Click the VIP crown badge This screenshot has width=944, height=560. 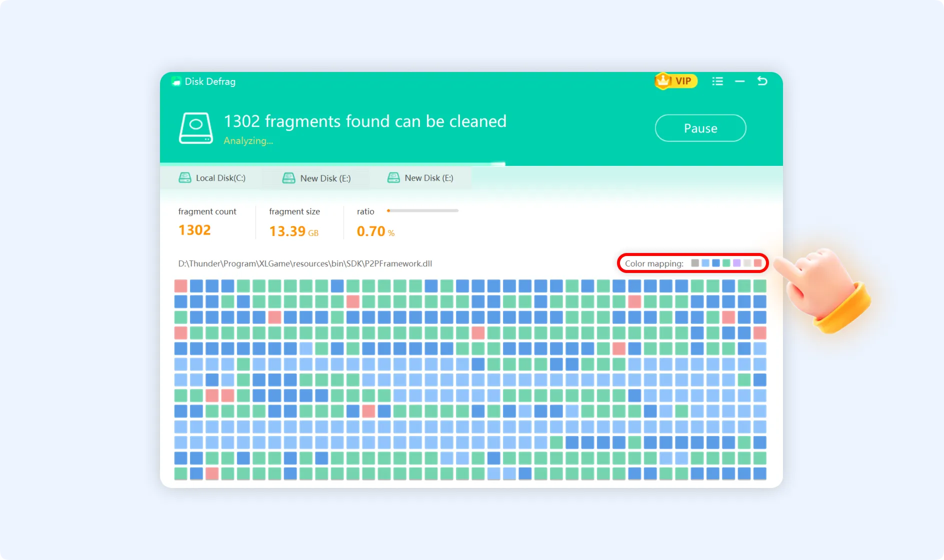click(675, 81)
